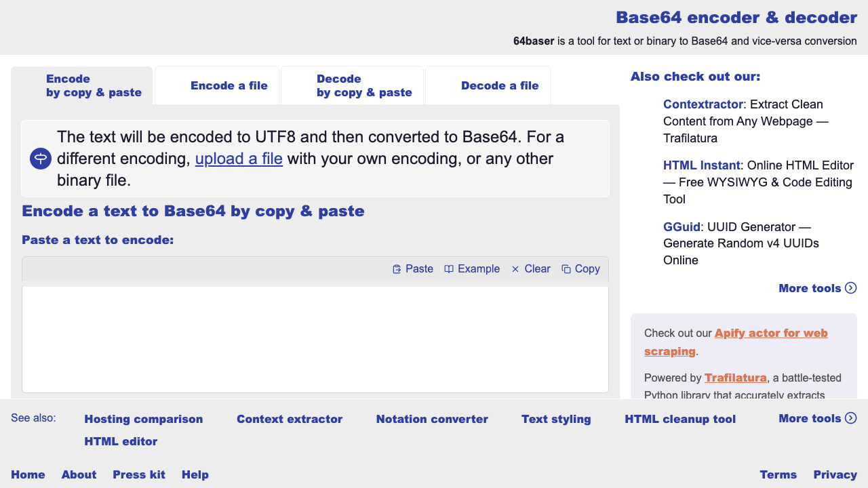
Task: Go to Notation converter link
Action: click(x=432, y=419)
